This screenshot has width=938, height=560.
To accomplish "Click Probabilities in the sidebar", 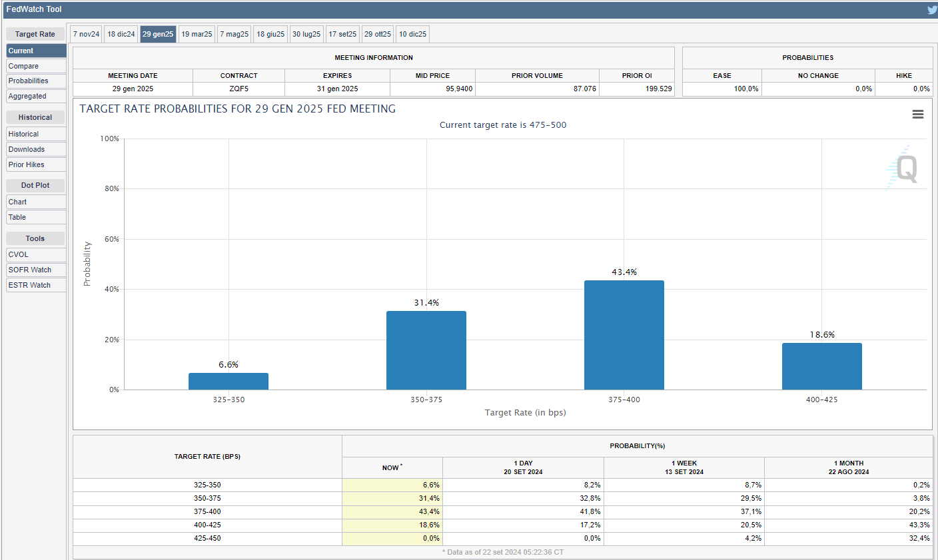I will (x=36, y=81).
